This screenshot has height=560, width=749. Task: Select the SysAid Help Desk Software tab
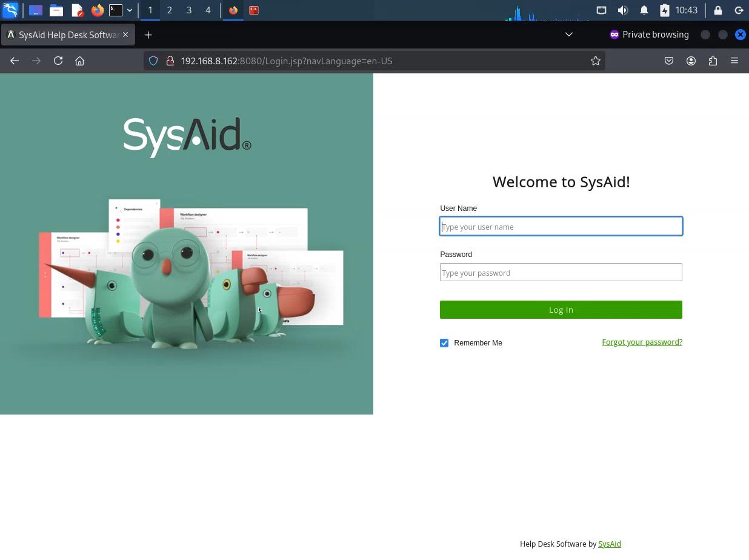pyautogui.click(x=68, y=35)
